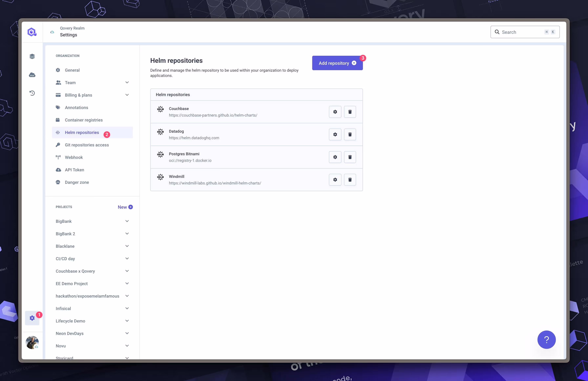This screenshot has width=588, height=381.
Task: Click the cloud icon beside Qovery Realm
Action: pyautogui.click(x=52, y=32)
